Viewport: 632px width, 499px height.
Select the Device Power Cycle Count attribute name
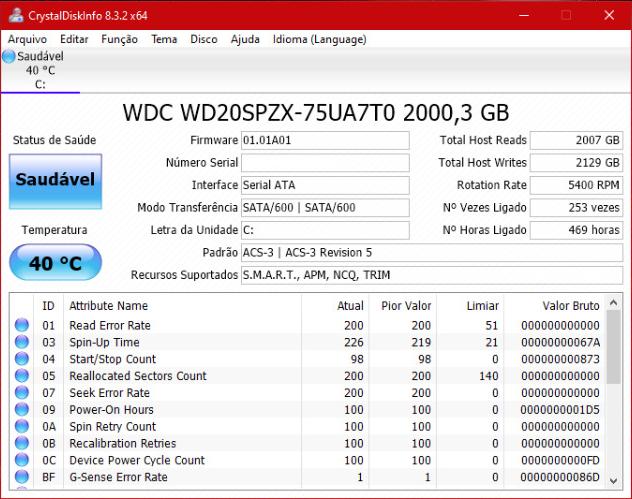(x=137, y=460)
